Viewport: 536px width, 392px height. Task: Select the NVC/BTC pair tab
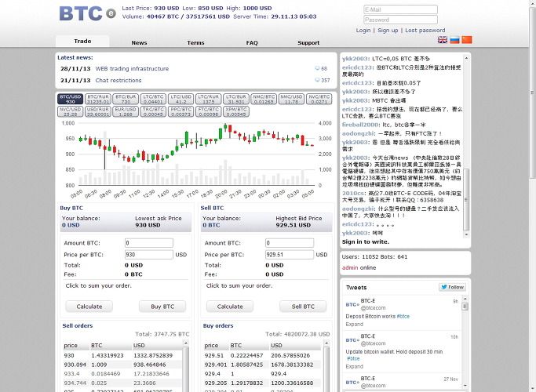coord(319,99)
